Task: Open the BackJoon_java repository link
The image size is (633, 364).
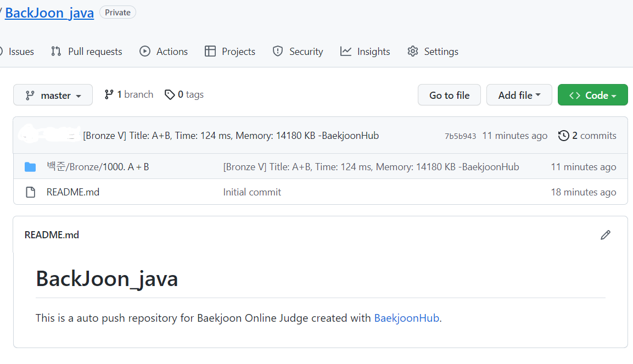Action: click(x=49, y=13)
